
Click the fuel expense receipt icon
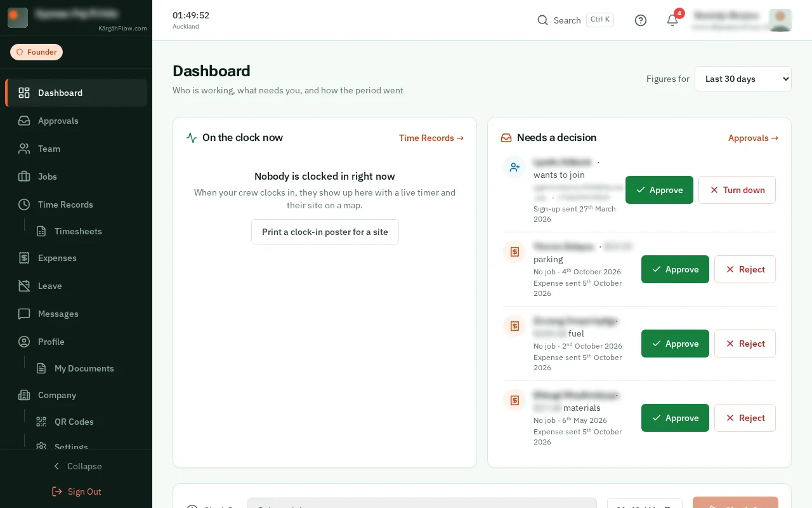coord(514,326)
